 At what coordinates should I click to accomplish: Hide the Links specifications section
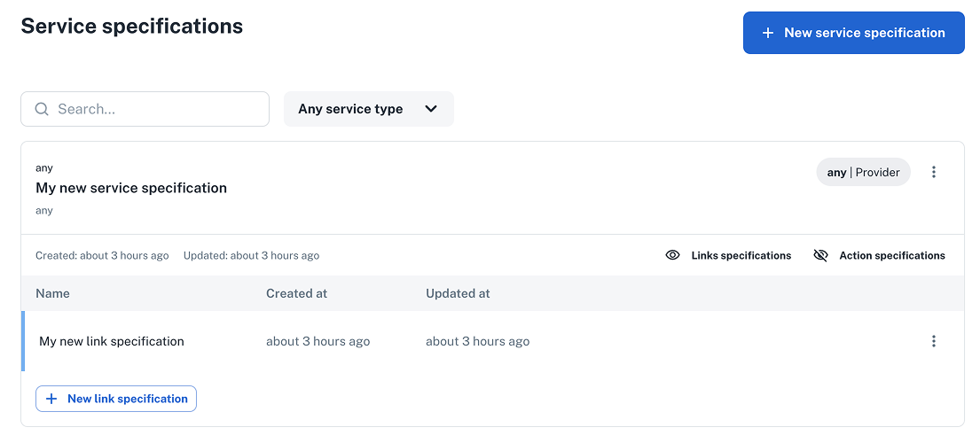(x=741, y=255)
